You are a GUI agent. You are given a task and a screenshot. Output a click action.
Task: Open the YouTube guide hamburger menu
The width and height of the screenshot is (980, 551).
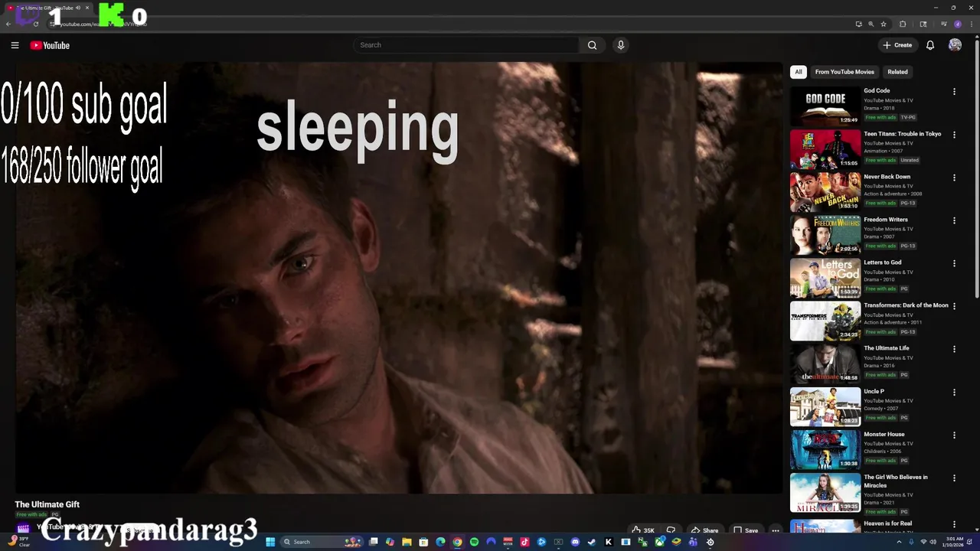(15, 45)
